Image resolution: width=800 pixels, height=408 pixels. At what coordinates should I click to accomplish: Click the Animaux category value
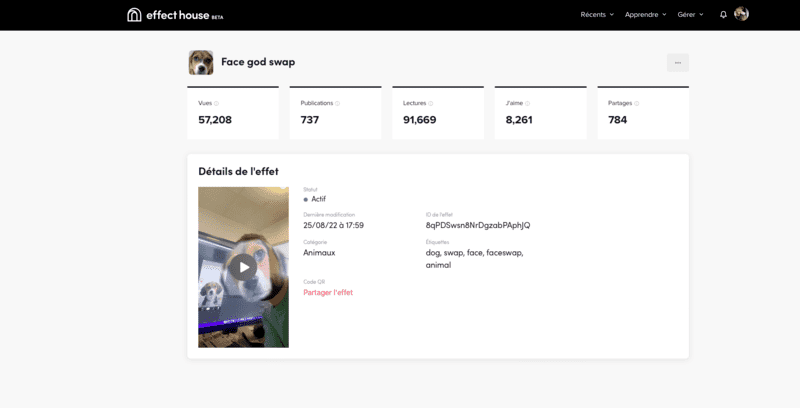pos(319,253)
